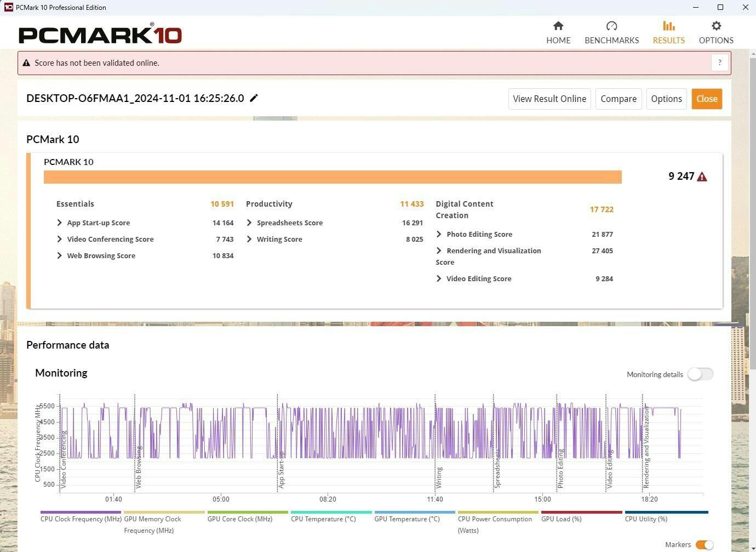The image size is (756, 552).
Task: Click the pencil icon to rename result
Action: (254, 98)
